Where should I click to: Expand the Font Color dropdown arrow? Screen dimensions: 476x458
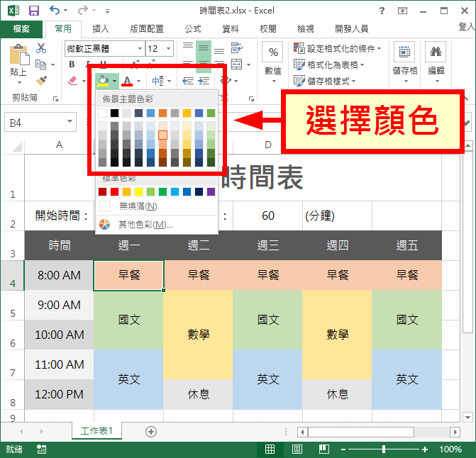[x=138, y=81]
